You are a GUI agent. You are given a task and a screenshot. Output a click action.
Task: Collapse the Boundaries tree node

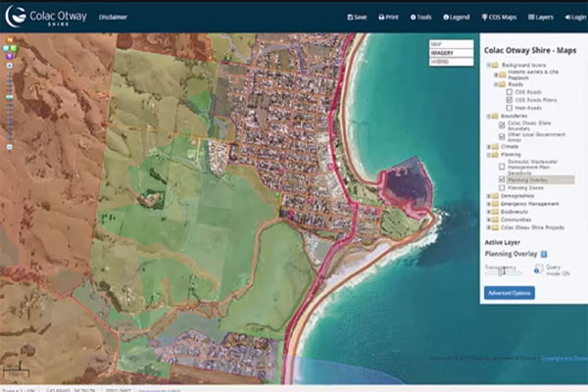[x=489, y=116]
